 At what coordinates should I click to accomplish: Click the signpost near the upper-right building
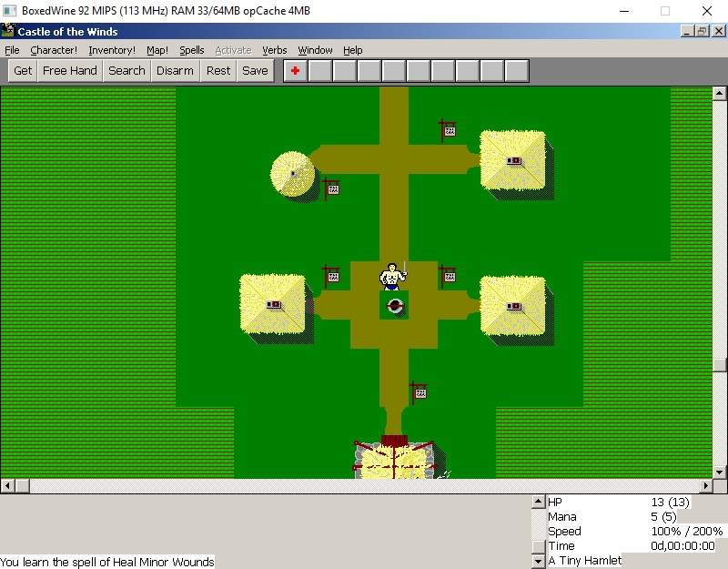pos(448,130)
